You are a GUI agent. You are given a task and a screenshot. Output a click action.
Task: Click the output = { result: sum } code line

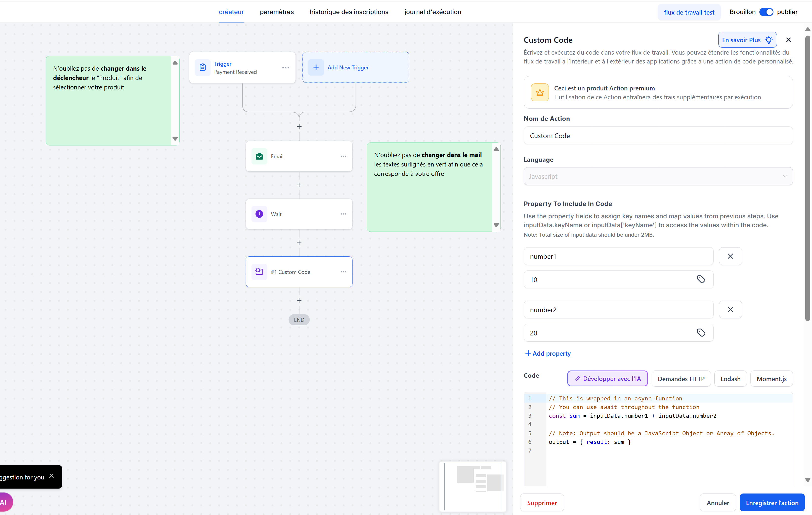coord(589,442)
